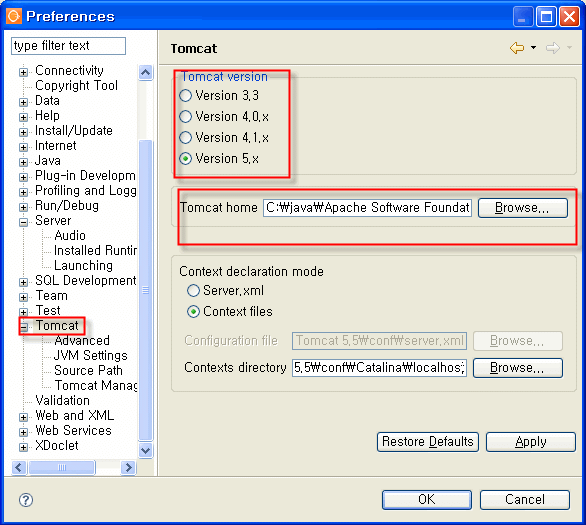Open JVM Settings under Tomcat

click(x=90, y=355)
